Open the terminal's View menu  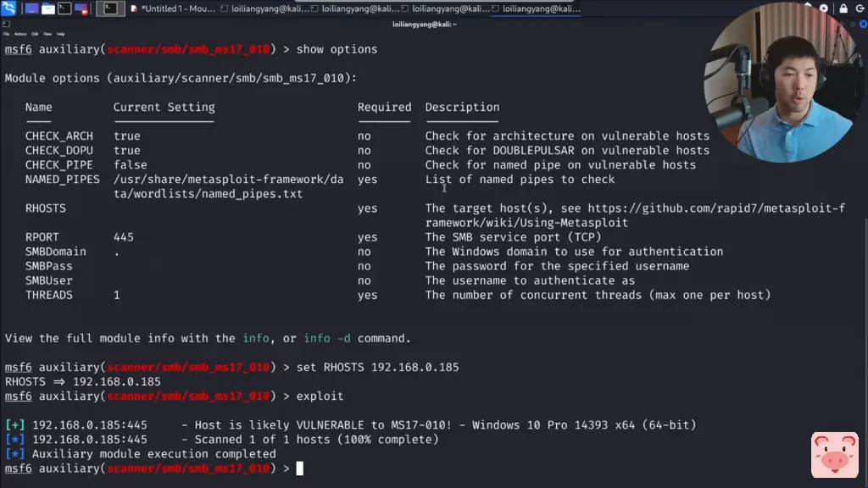tap(47, 34)
